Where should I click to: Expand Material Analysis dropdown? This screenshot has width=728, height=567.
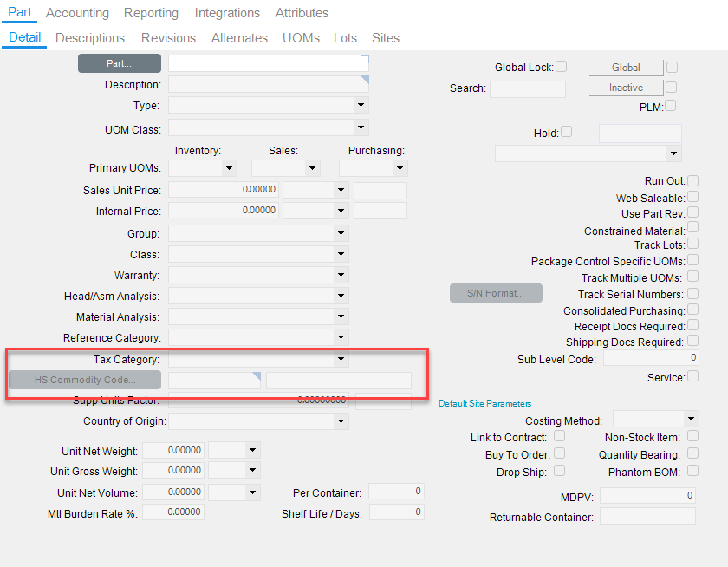[x=341, y=316]
